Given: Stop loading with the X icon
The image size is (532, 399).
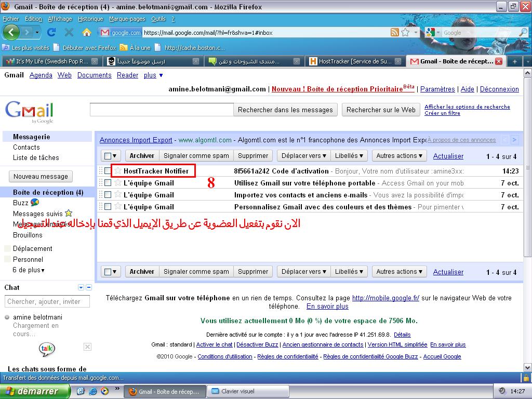Looking at the screenshot, I should pyautogui.click(x=69, y=33).
